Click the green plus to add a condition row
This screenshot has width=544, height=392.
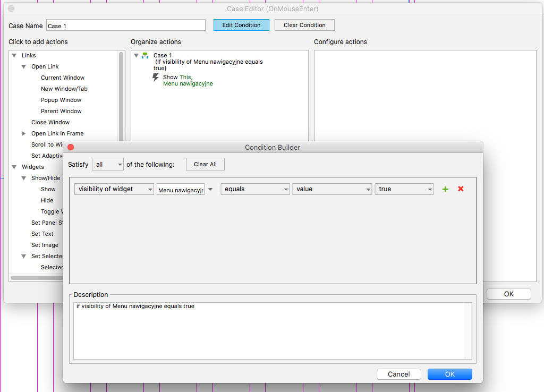click(445, 189)
